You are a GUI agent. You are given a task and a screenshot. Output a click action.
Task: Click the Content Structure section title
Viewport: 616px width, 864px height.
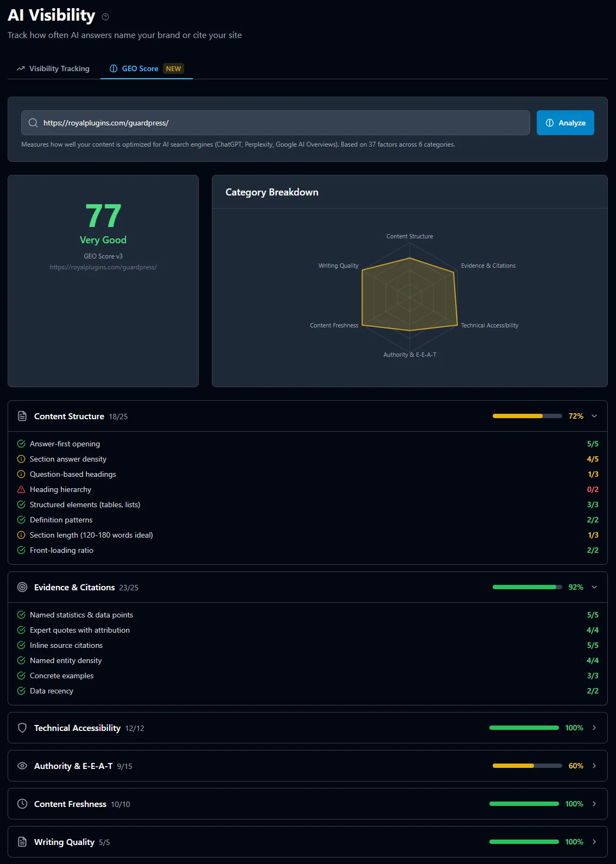tap(69, 416)
